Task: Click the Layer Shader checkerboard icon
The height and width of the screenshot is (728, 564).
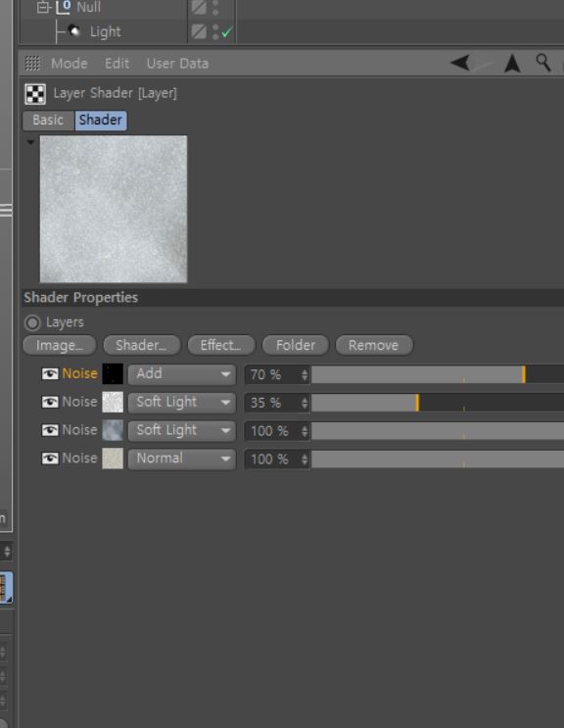Action: pyautogui.click(x=35, y=94)
